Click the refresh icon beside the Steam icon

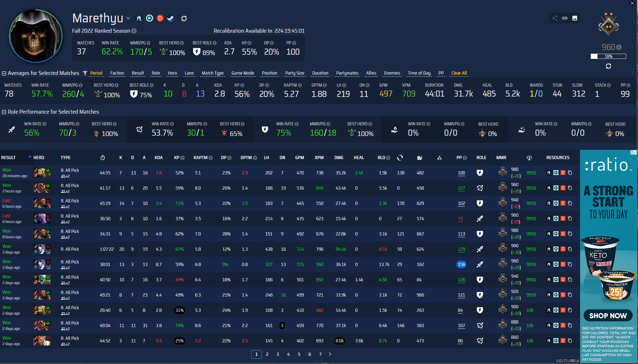click(x=184, y=18)
